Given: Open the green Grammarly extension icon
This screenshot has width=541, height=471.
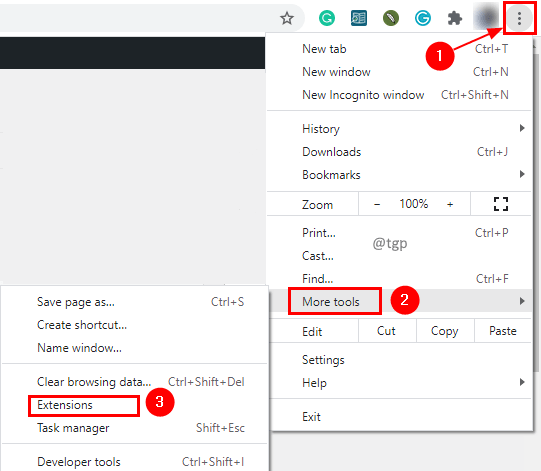Looking at the screenshot, I should (x=326, y=18).
